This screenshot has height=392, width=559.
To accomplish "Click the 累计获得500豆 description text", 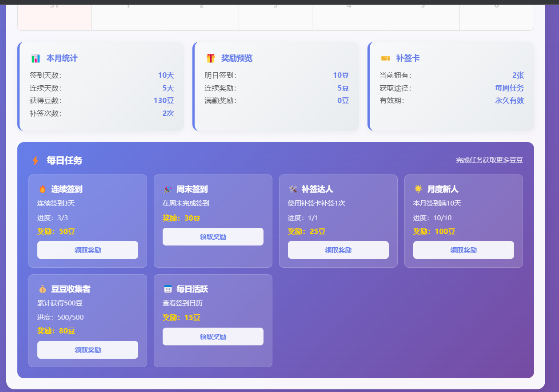I will pos(60,303).
